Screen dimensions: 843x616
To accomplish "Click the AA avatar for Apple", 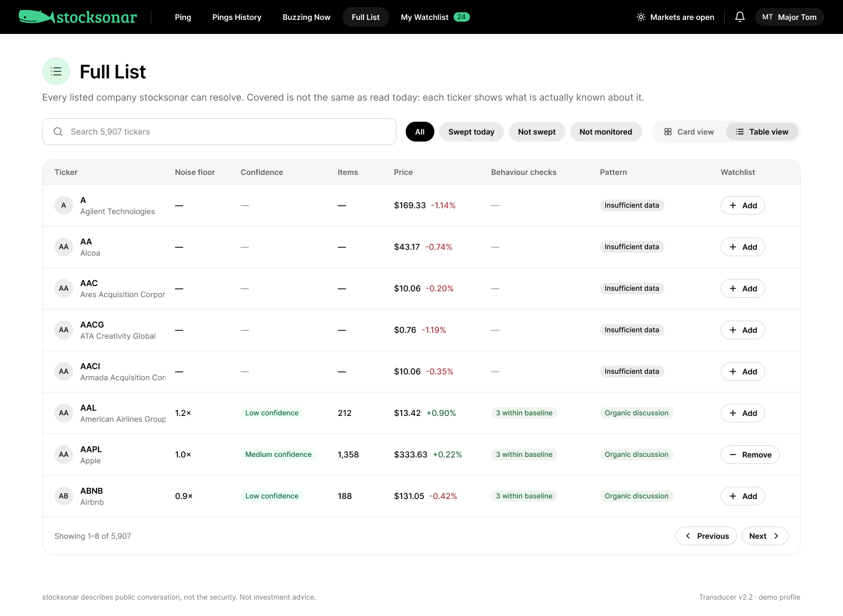I will tap(64, 455).
